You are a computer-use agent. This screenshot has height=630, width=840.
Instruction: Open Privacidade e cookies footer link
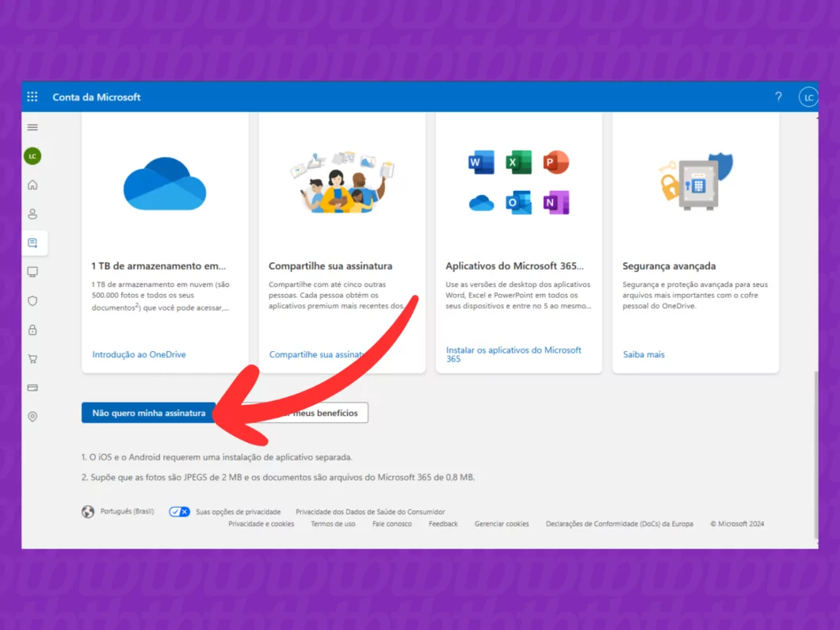[261, 524]
